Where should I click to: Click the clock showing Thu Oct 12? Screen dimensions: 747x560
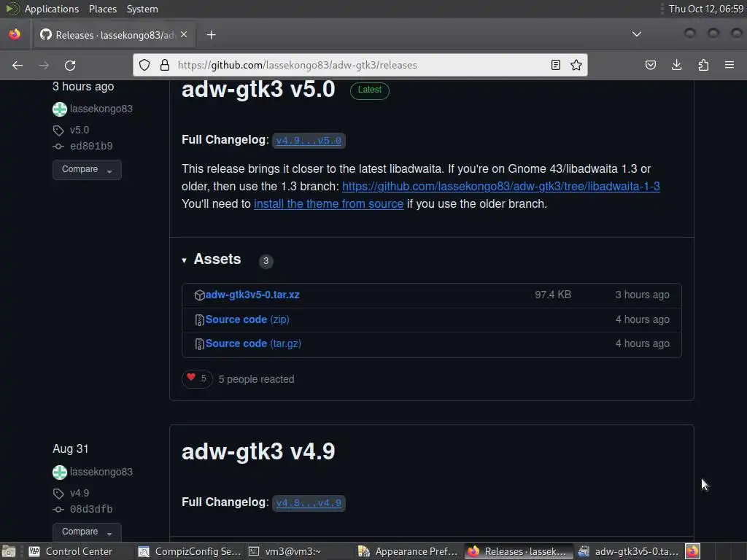(x=705, y=9)
